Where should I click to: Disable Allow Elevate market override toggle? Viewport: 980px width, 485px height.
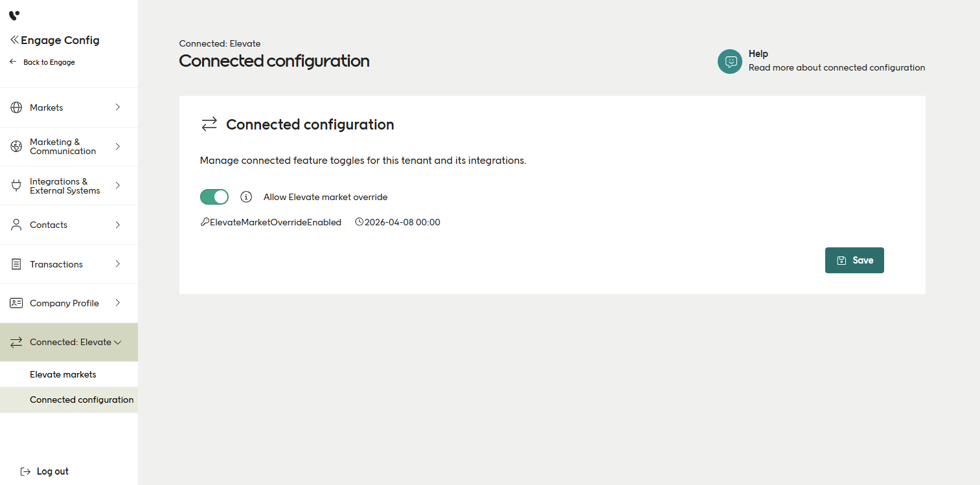coord(214,197)
